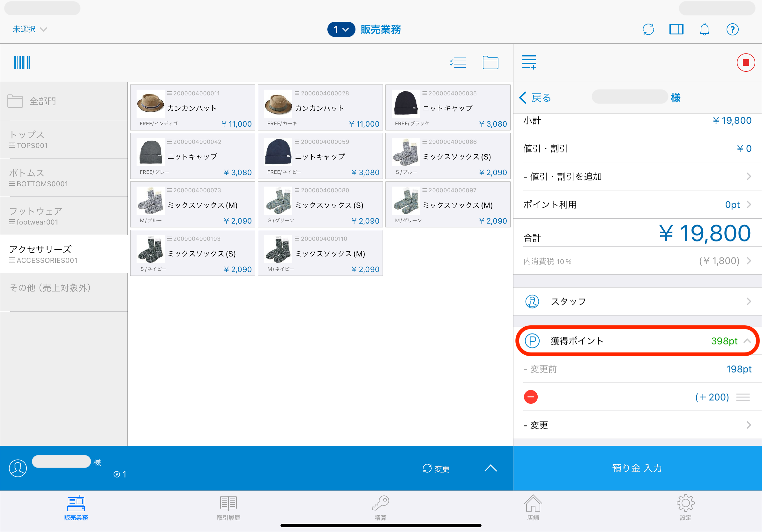This screenshot has width=762, height=532.
Task: Open the 設定 tab
Action: coord(685,507)
